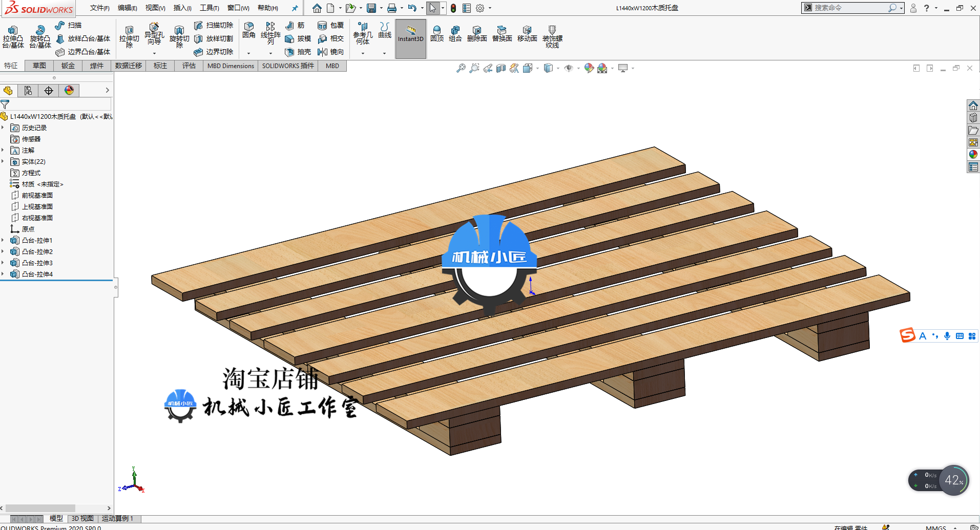Screen dimensions: 980x530
Task: Switch to the 草图 ribbon tab
Action: 39,66
